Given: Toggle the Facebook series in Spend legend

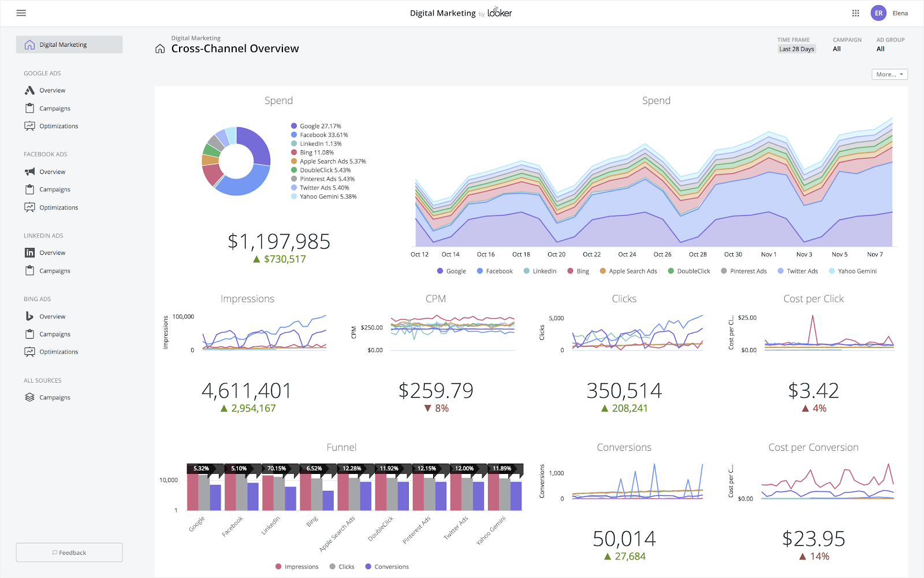Looking at the screenshot, I should 494,271.
